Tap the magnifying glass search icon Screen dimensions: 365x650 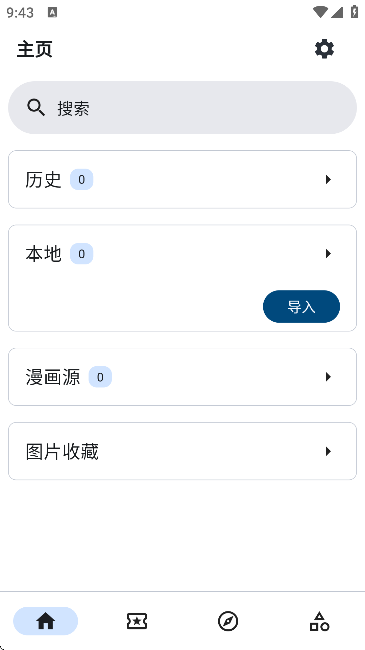(36, 108)
